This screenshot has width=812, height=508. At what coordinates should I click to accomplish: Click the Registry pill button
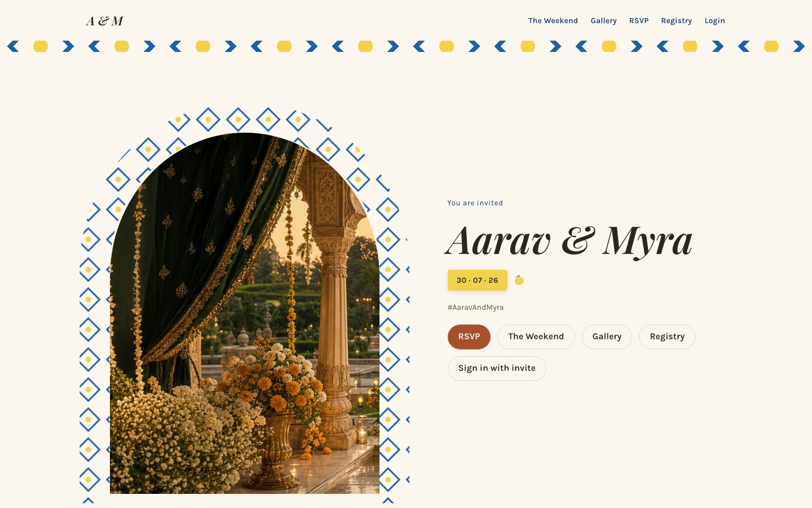tap(667, 337)
